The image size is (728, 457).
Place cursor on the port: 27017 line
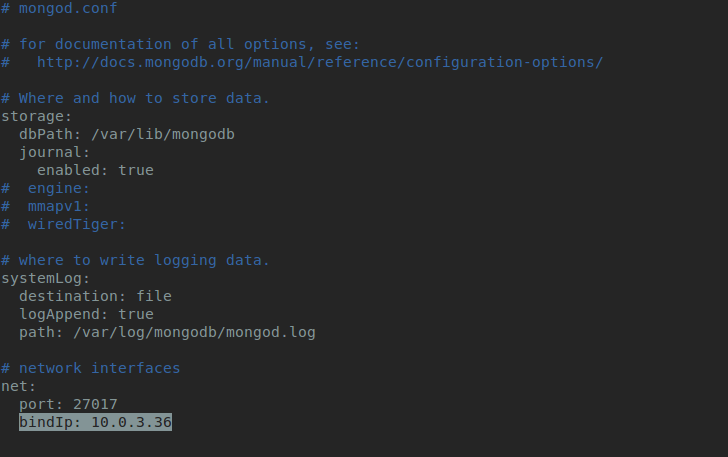tap(68, 404)
